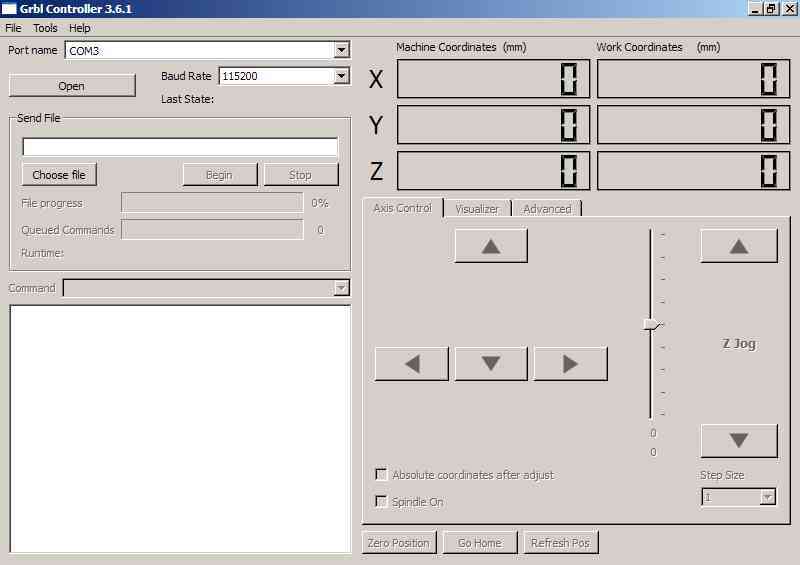The image size is (800, 565).
Task: Enable Absolute coordinates after adjust checkbox
Action: click(381, 474)
